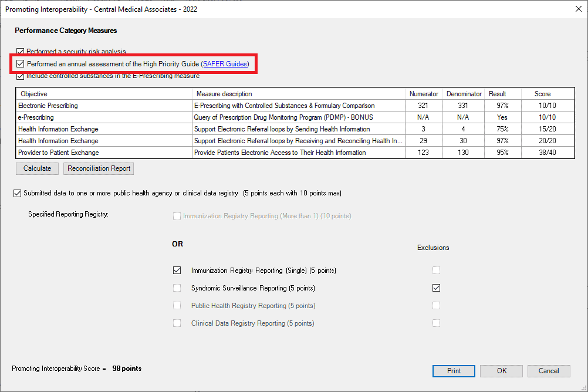This screenshot has width=588, height=392.
Task: Click the Score column header
Action: point(542,94)
